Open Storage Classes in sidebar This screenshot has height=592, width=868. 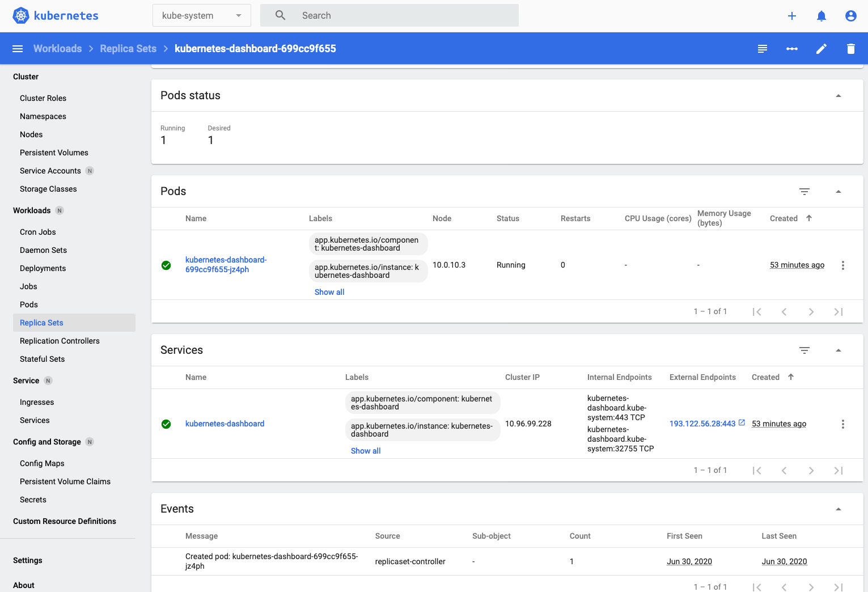click(x=48, y=189)
